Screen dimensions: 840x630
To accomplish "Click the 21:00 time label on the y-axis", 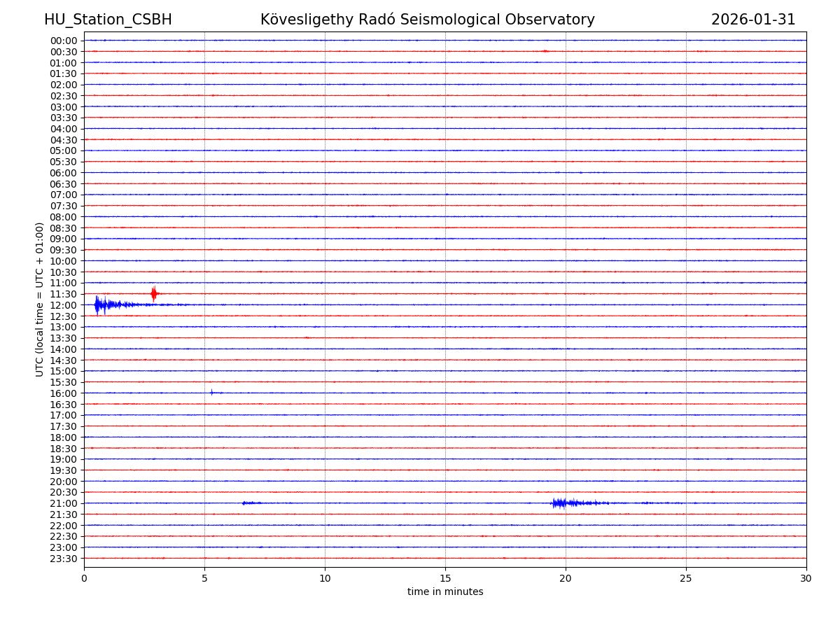I will (x=63, y=503).
